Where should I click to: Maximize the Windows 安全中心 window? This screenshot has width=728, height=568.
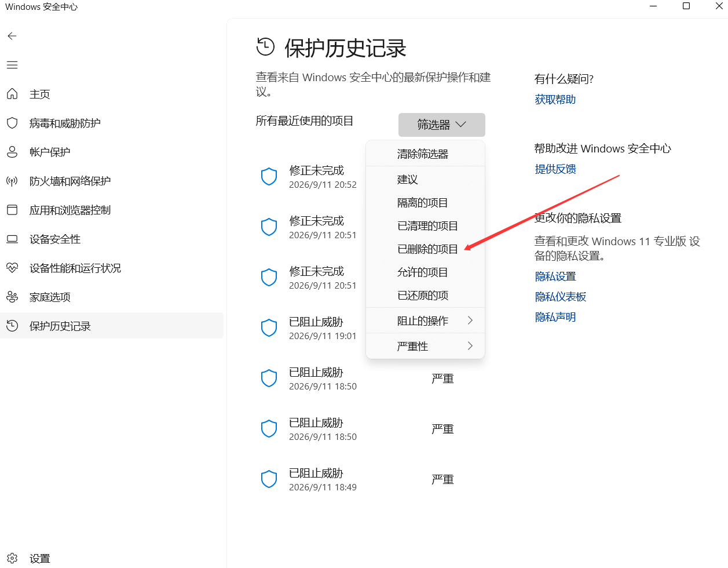click(686, 6)
